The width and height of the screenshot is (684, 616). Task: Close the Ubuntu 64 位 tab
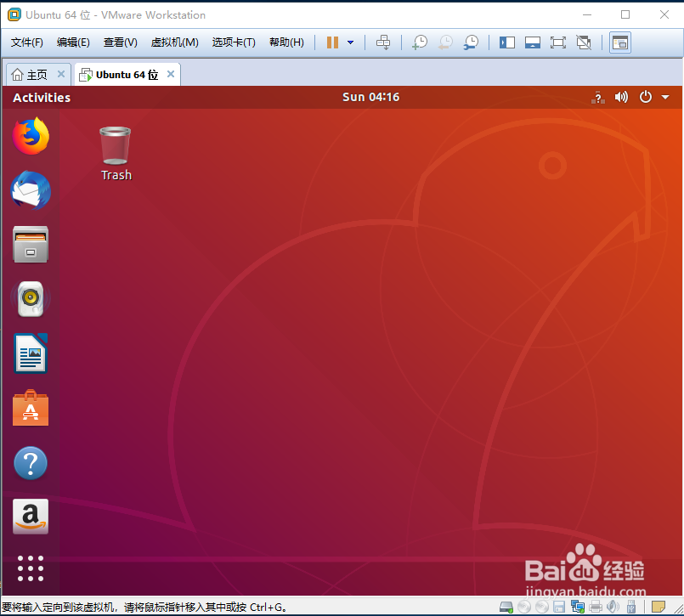coord(171,74)
